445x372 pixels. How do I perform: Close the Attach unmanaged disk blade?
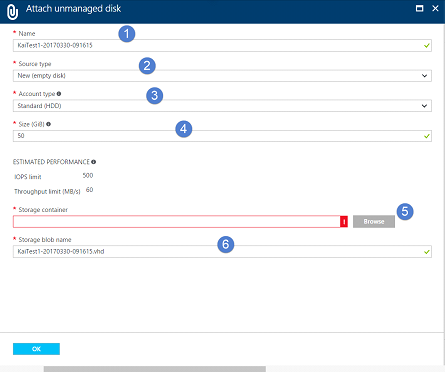(x=435, y=8)
